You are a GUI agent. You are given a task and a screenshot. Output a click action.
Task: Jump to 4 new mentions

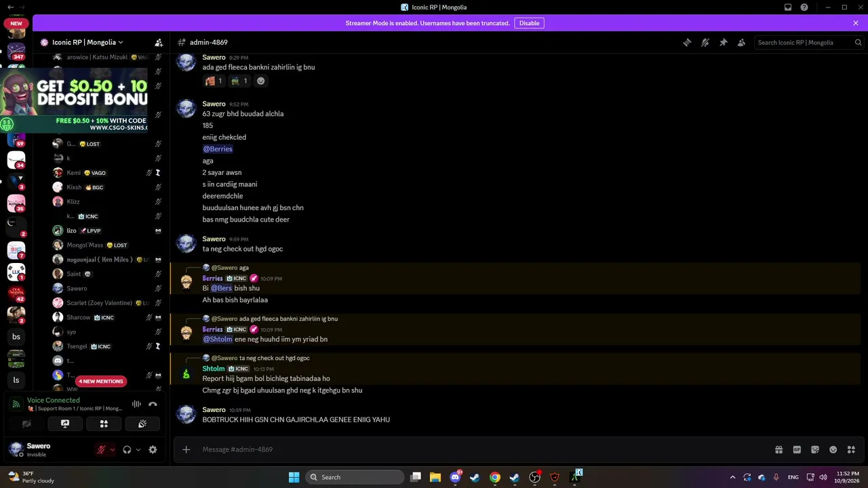tap(100, 381)
